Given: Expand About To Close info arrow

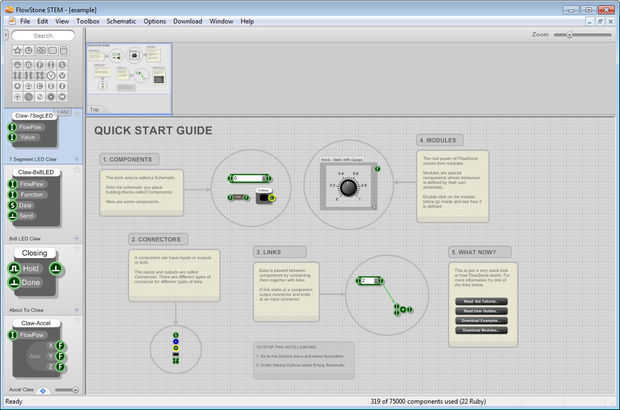Looking at the screenshot, I should tap(77, 310).
